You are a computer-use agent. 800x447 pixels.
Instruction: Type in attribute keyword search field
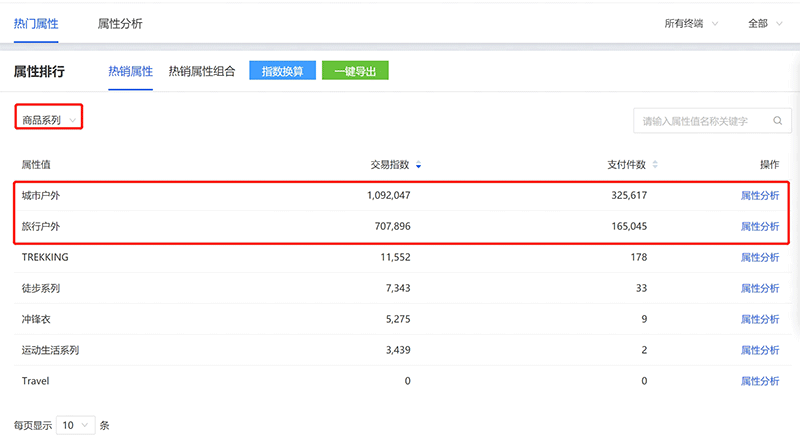[x=700, y=121]
